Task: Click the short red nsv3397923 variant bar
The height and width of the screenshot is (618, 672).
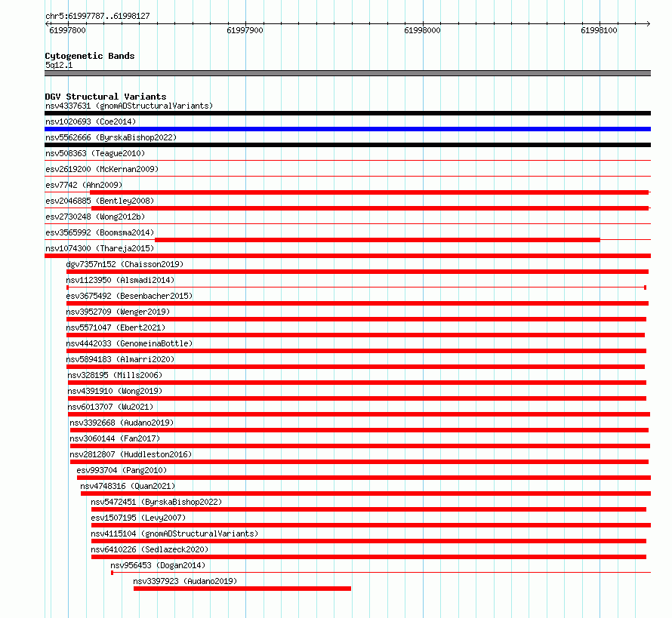Action: tap(242, 589)
